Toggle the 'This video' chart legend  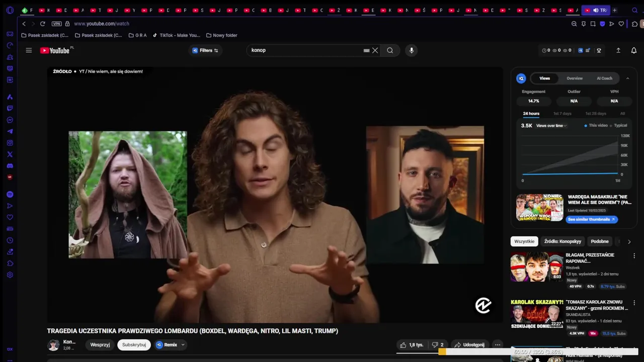596,126
